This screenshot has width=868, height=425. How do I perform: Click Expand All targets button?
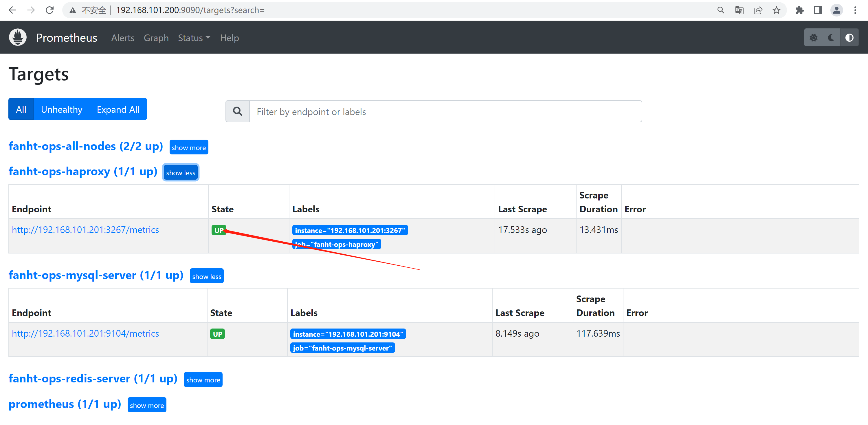(x=118, y=109)
